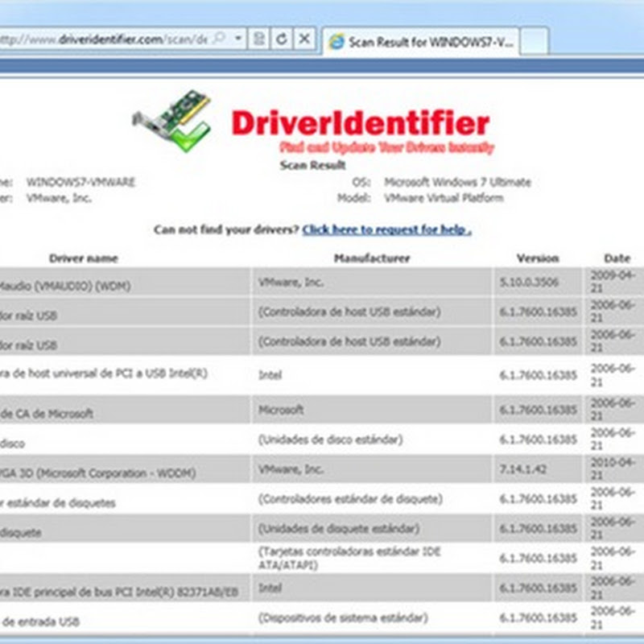
Task: Click the DriverIdentifier logo image
Action: [171, 122]
